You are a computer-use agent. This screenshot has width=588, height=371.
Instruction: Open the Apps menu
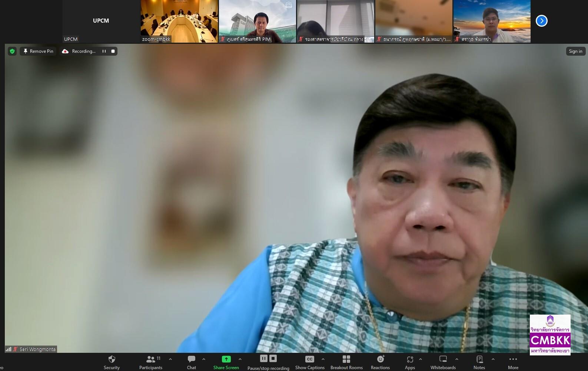pos(410,362)
